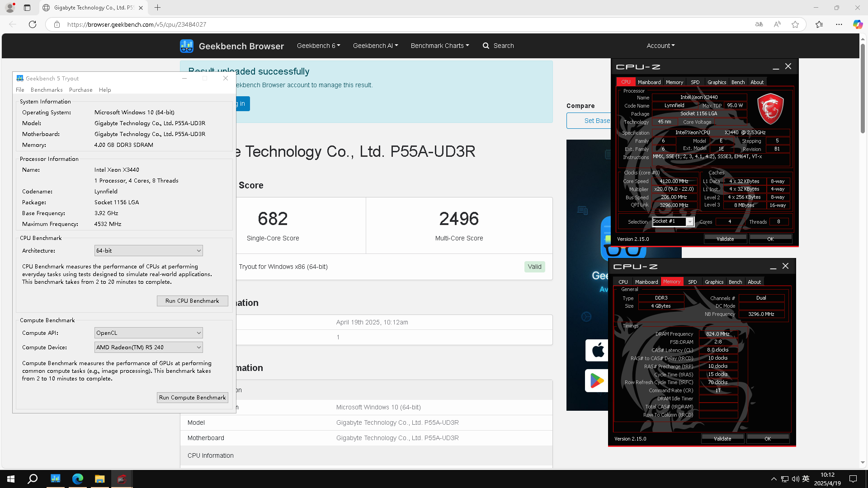Expand the Account dropdown menu
This screenshot has height=488, width=868.
[660, 46]
